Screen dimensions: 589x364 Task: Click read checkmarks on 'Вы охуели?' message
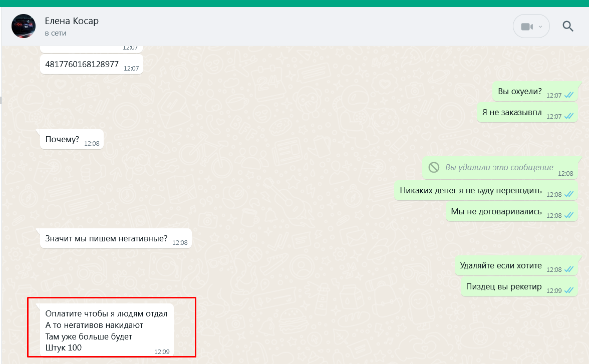click(x=569, y=95)
